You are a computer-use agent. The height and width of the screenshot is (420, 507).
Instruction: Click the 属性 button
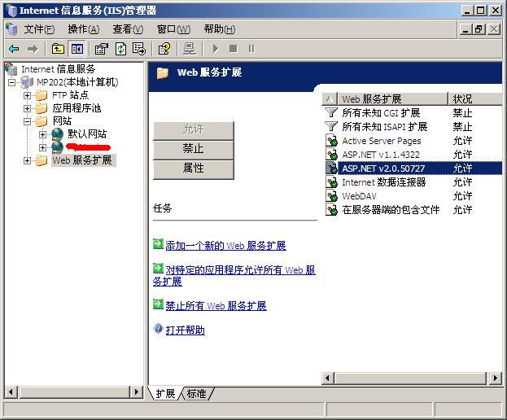click(193, 168)
